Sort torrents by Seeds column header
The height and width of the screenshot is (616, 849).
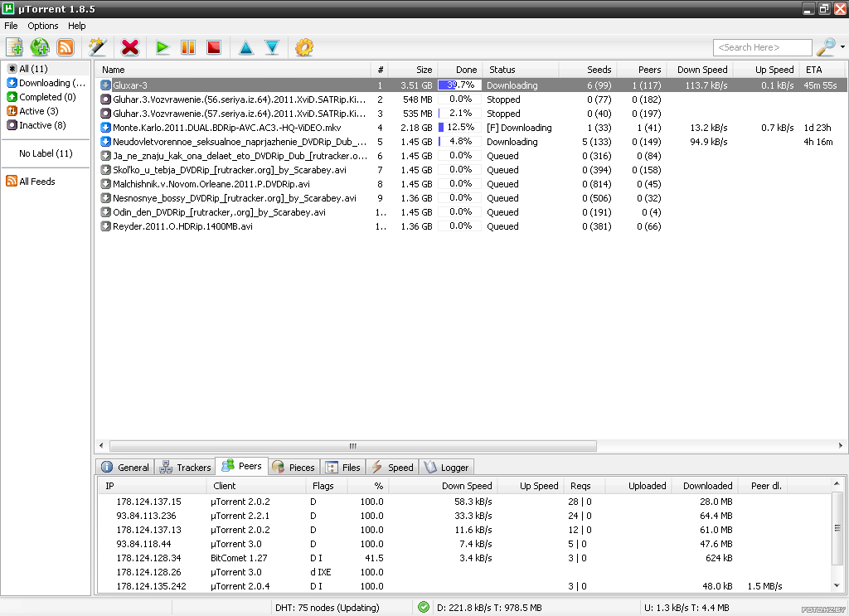[588, 70]
